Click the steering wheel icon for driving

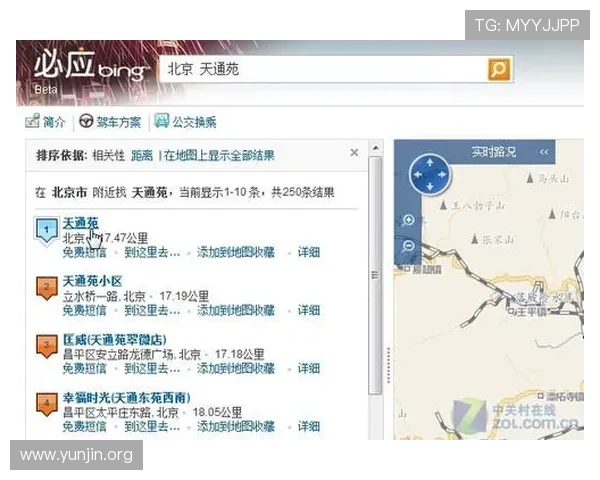coord(86,121)
